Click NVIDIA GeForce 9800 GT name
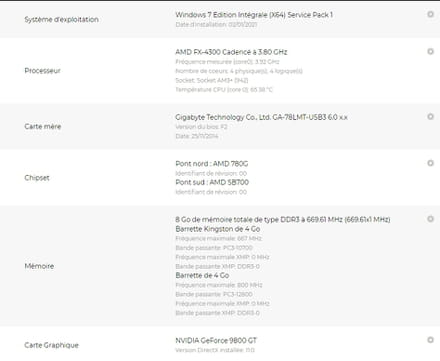The image size is (440, 361). coord(216,340)
